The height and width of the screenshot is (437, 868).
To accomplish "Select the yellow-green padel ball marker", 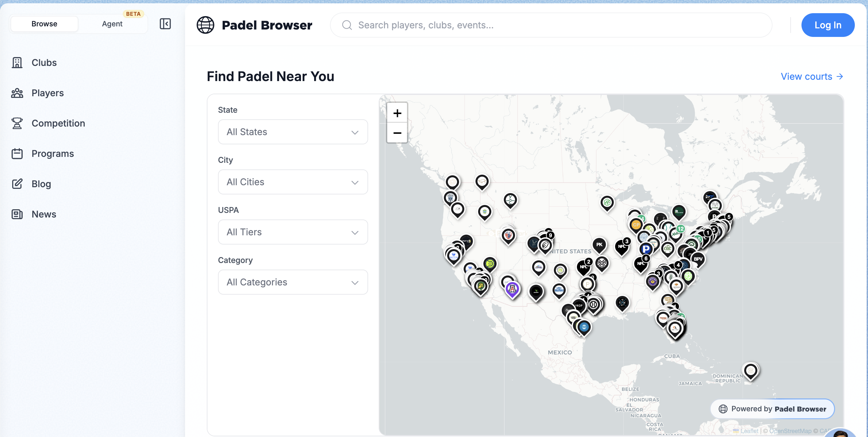I will pyautogui.click(x=490, y=264).
